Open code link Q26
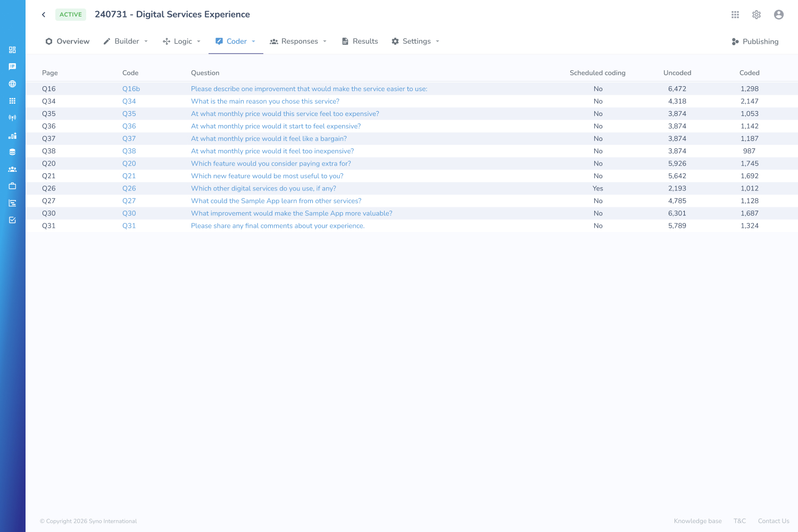The image size is (798, 532). (129, 188)
